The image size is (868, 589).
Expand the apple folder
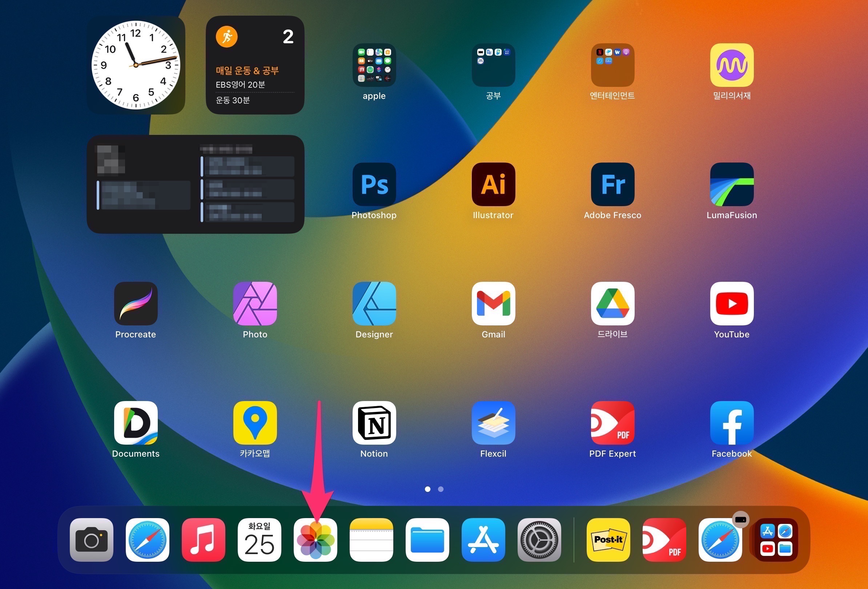[x=374, y=65]
